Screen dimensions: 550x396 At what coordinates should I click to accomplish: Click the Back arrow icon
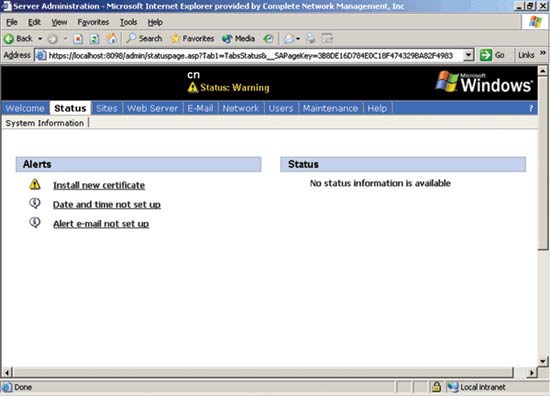click(9, 39)
